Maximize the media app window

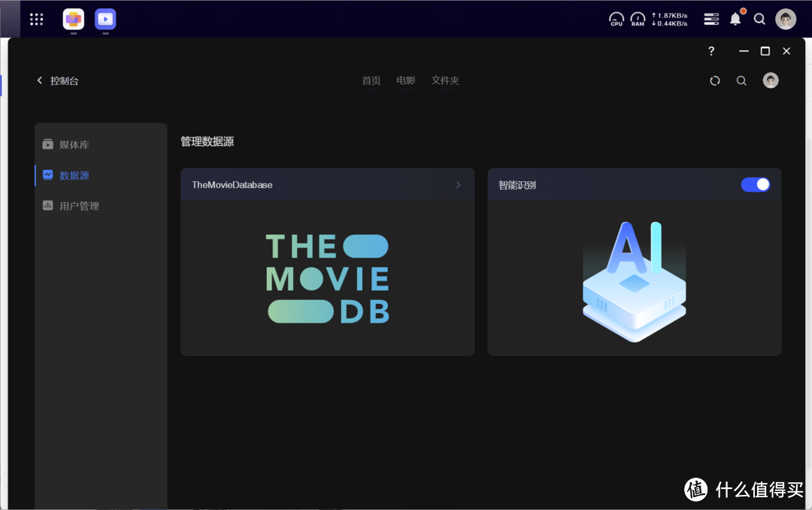click(x=765, y=51)
